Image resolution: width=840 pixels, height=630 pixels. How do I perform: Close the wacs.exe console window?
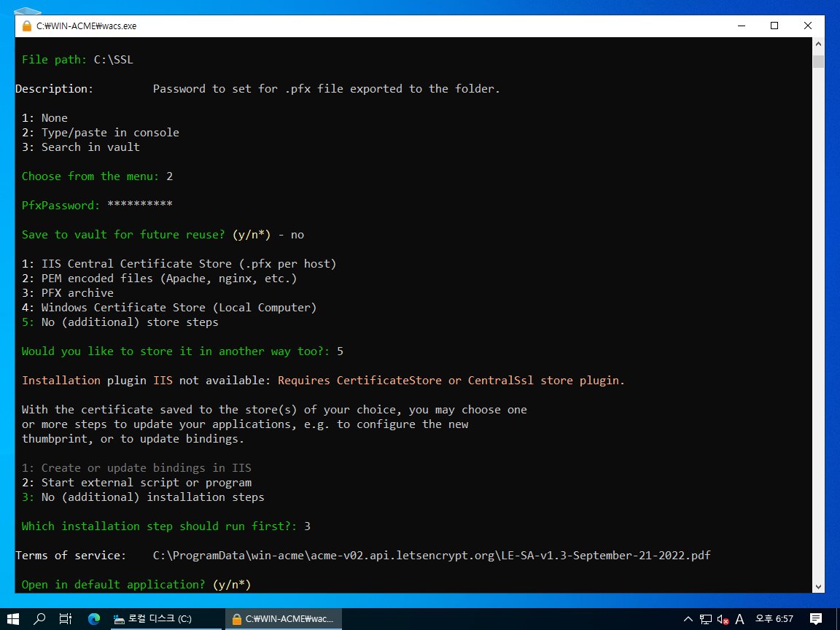[x=808, y=26]
